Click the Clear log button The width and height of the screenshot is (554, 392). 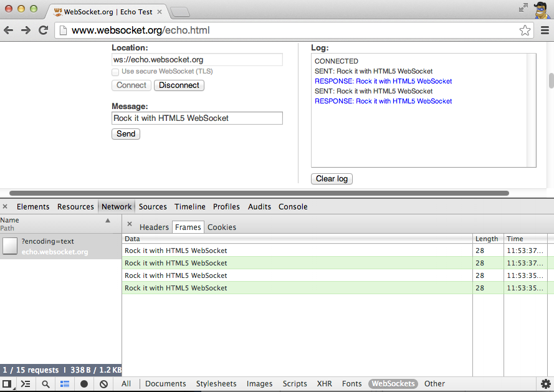332,179
